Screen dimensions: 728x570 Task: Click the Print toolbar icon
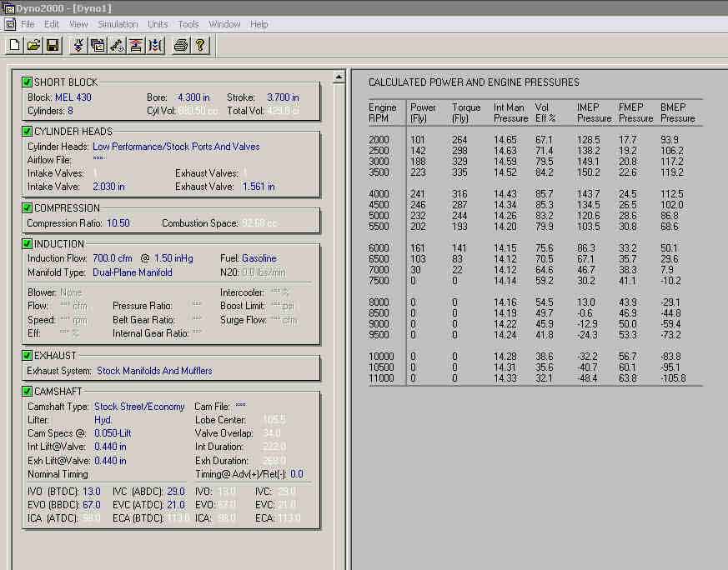[180, 45]
